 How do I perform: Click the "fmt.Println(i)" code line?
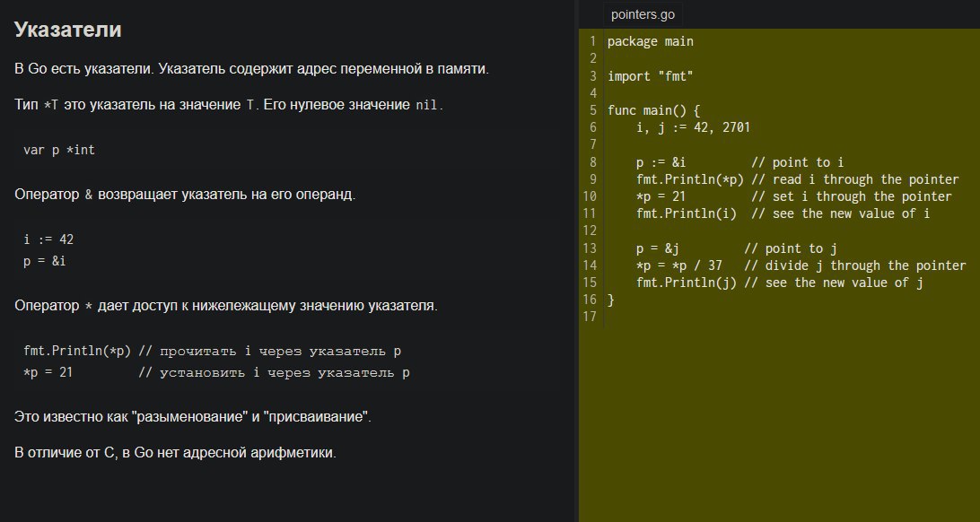687,213
